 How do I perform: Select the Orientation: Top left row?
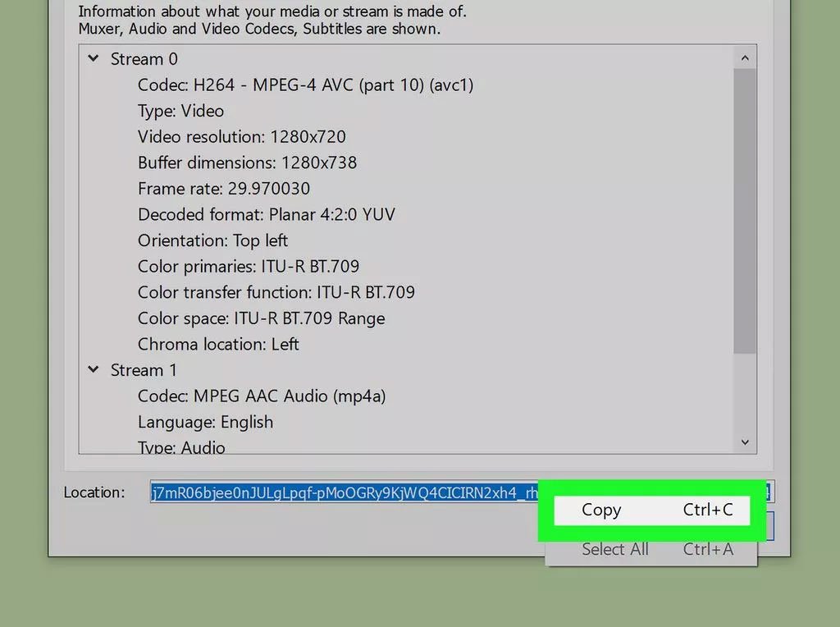coord(212,240)
